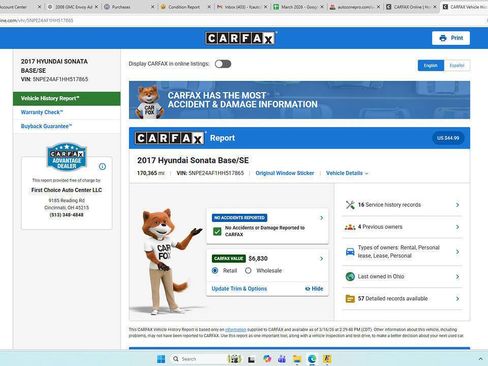Open Update Trim & Options link
488x366 pixels.
click(239, 289)
